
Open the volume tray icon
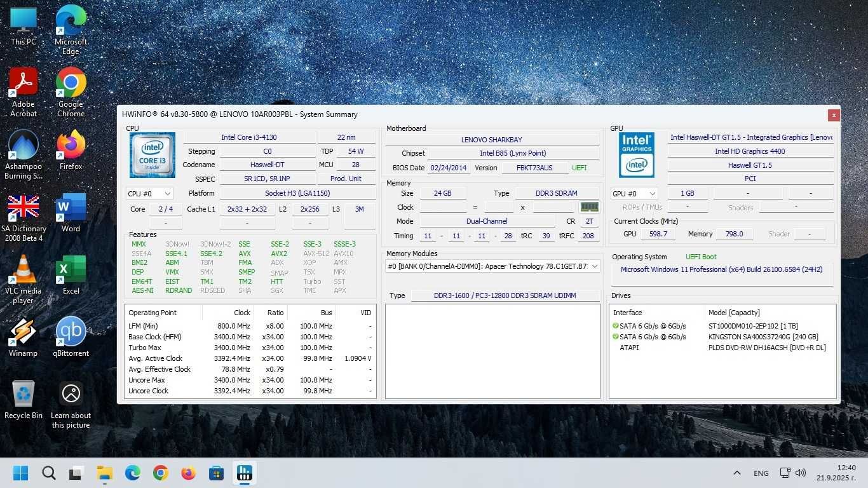coord(801,473)
